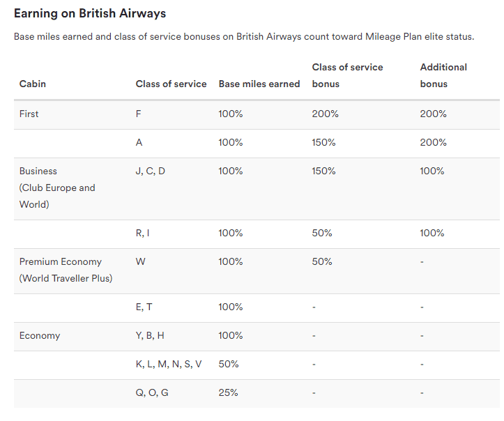Select the "Cabin" column header
Image resolution: width=504 pixels, height=421 pixels.
[x=33, y=84]
